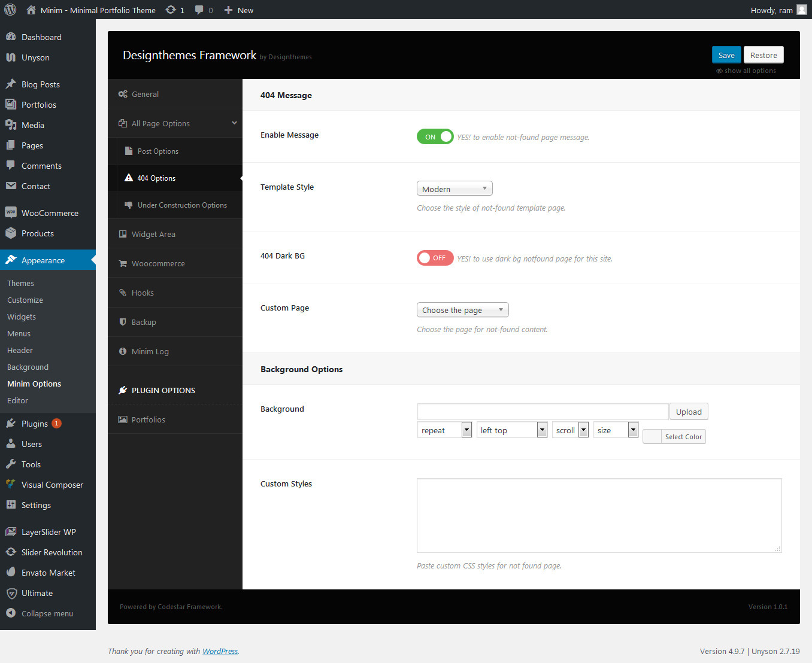812x663 pixels.
Task: Turn on the 404 Dark BG switch
Action: (x=435, y=258)
